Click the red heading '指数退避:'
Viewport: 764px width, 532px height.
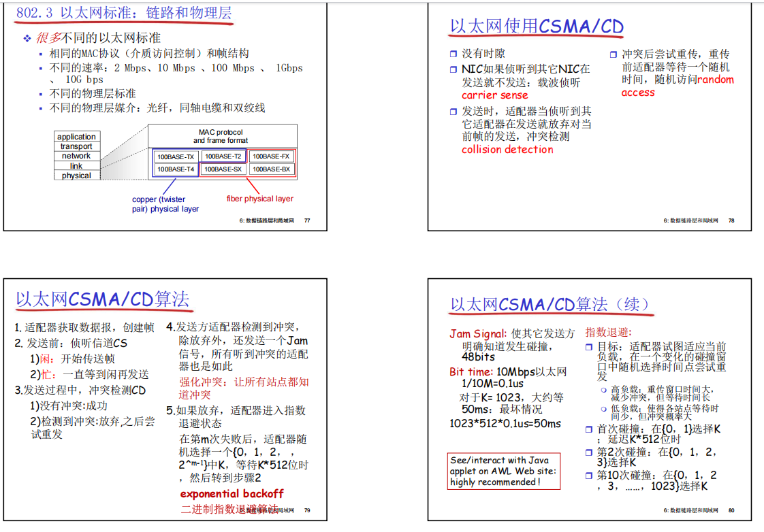click(x=608, y=333)
